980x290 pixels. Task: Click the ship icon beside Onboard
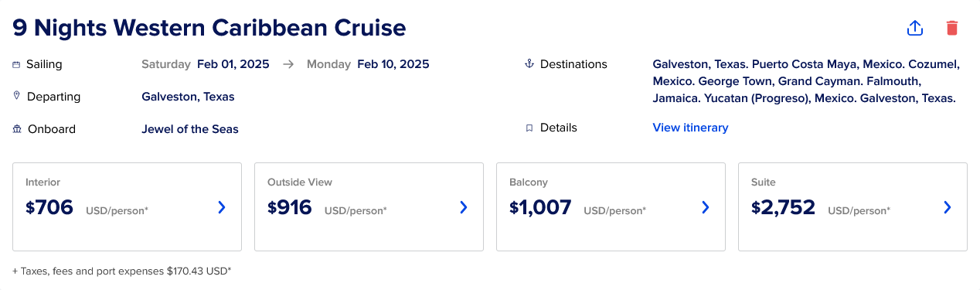[x=17, y=129]
